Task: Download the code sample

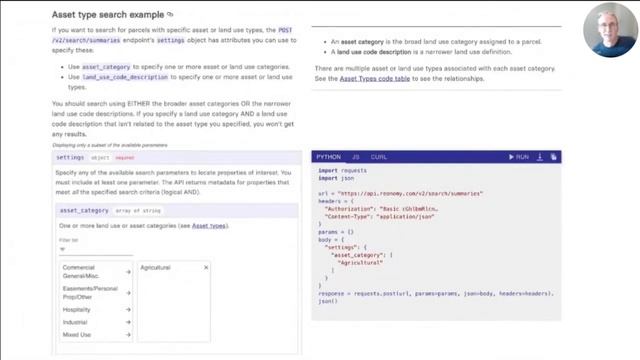Action: click(540, 157)
